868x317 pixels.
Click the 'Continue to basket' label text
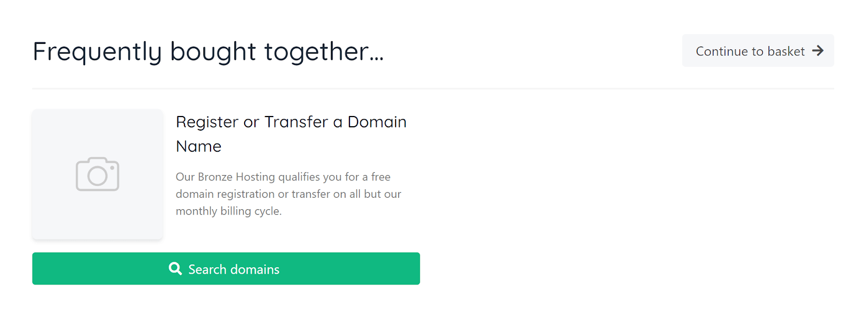pos(750,51)
